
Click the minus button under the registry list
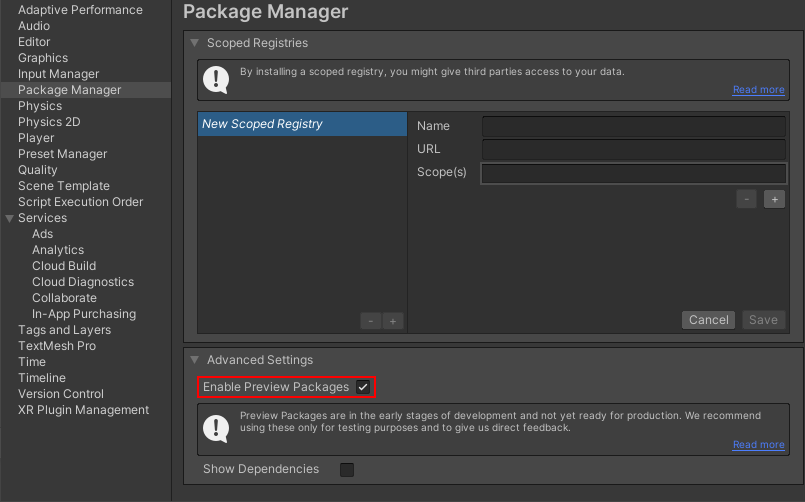coord(371,321)
